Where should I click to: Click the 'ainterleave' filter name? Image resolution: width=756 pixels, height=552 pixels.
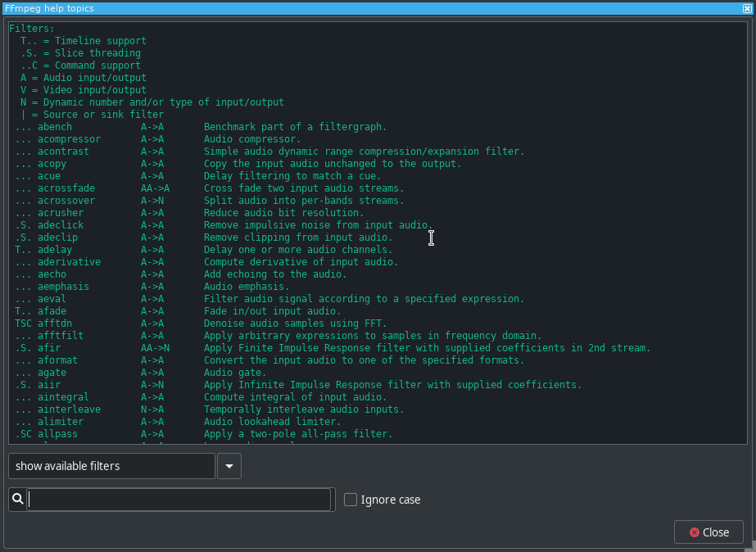70,409
